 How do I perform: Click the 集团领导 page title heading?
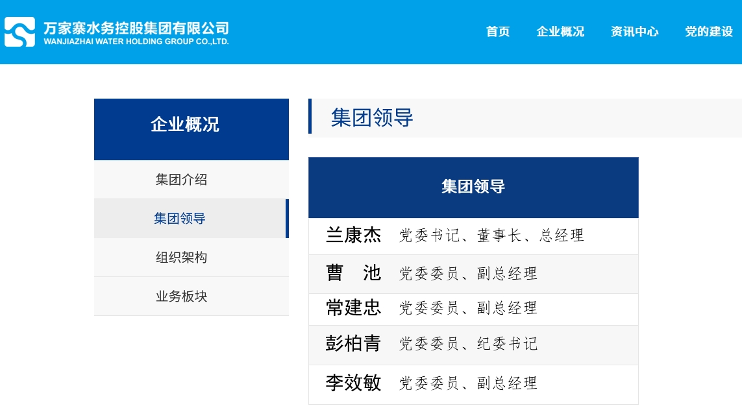tap(372, 118)
